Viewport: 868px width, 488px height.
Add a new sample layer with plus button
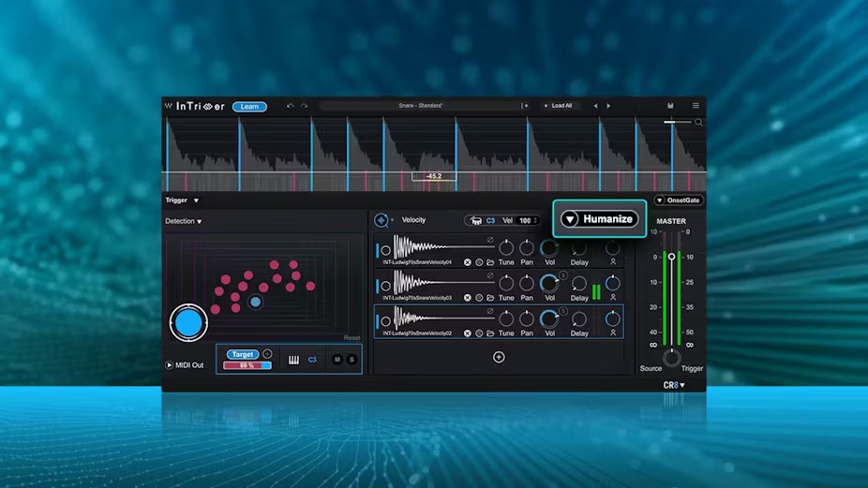(499, 357)
